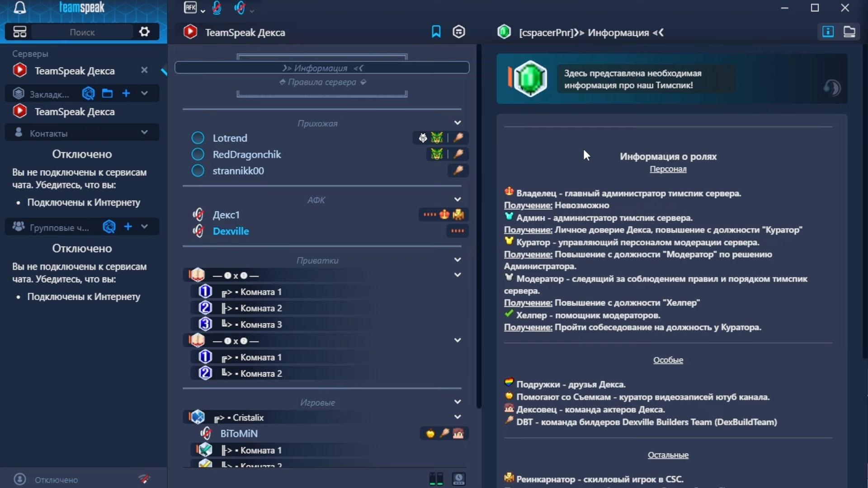The width and height of the screenshot is (868, 488).
Task: Select user Dexville
Action: (x=231, y=231)
